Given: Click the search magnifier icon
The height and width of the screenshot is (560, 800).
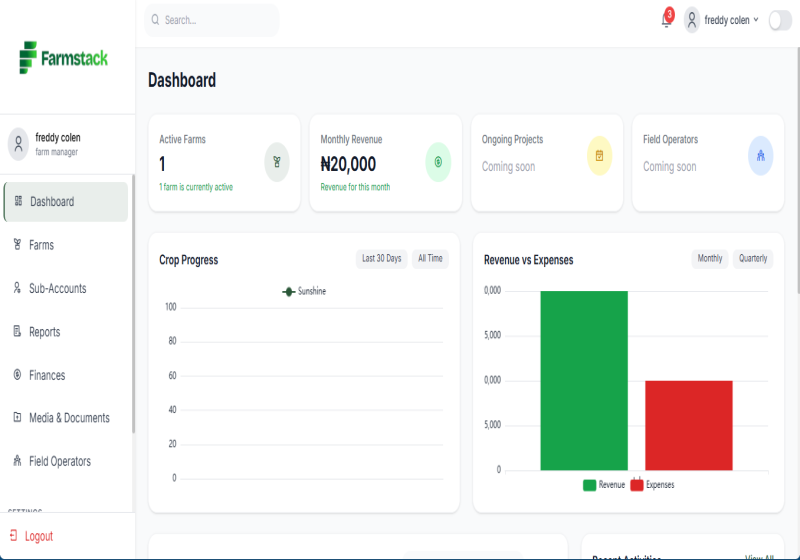Looking at the screenshot, I should [154, 20].
